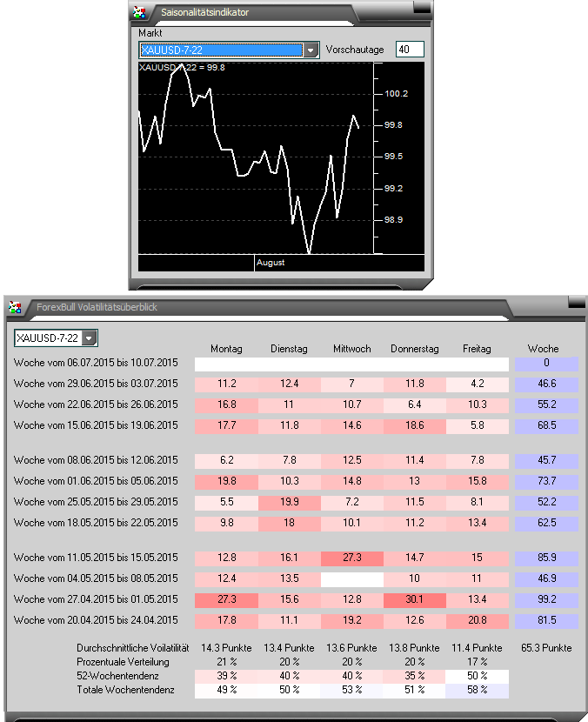Click the 100.2 price axis label
The image size is (588, 722).
click(x=396, y=94)
